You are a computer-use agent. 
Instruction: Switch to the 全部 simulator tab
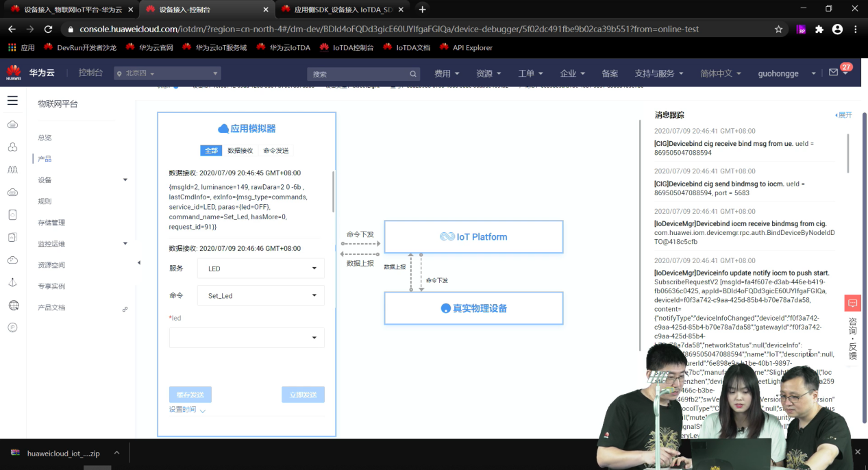pos(211,150)
